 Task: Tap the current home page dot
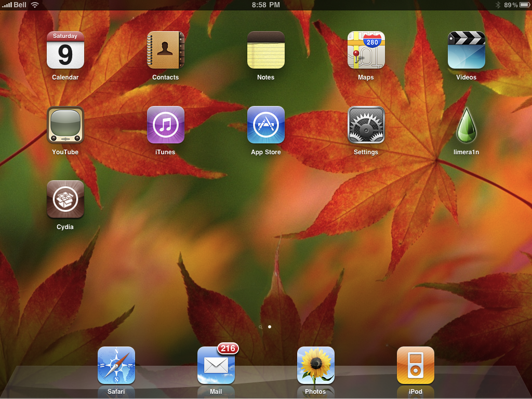tap(270, 327)
